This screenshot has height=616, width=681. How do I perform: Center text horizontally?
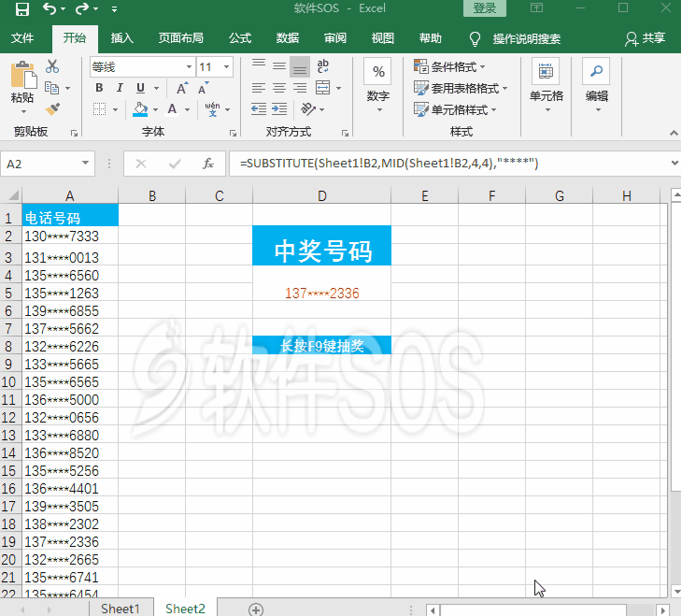[x=279, y=88]
